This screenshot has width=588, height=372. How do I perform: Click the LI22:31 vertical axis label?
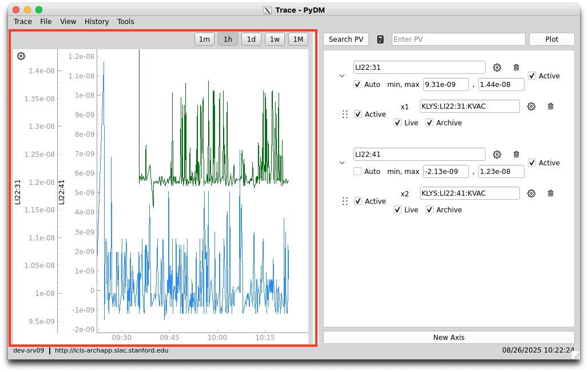coord(18,192)
